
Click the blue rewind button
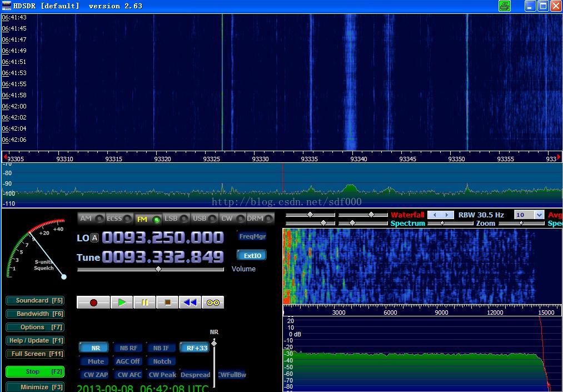(x=190, y=302)
